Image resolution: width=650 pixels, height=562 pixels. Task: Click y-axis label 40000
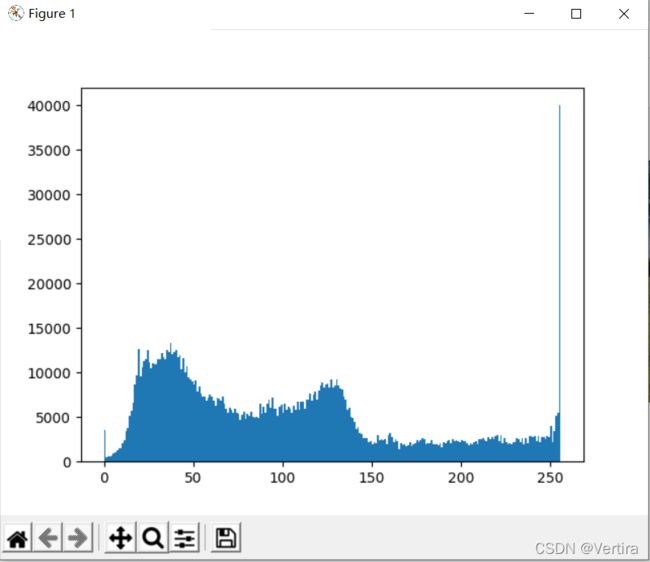coord(49,106)
